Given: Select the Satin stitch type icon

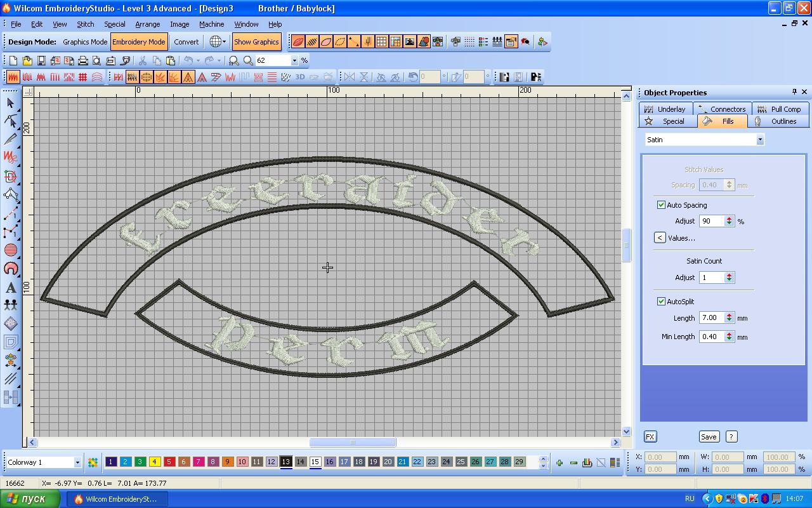Looking at the screenshot, I should pyautogui.click(x=13, y=77).
